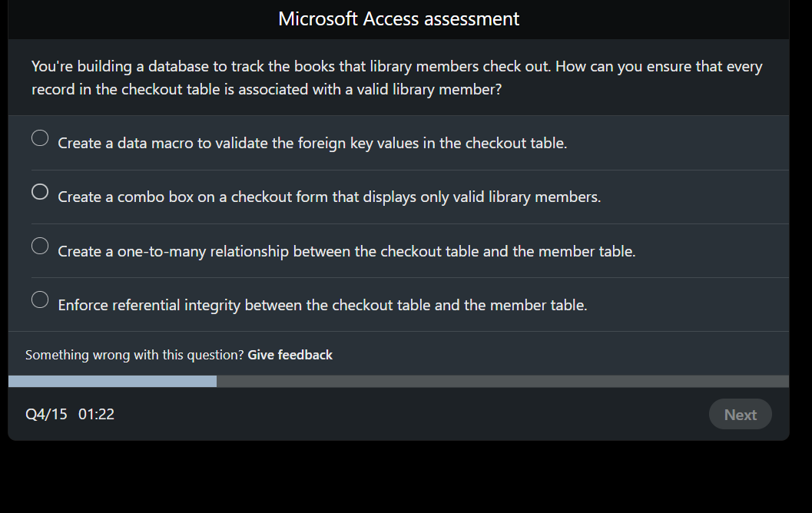812x513 pixels.
Task: Click the answer row about table relationships
Action: pyautogui.click(x=346, y=251)
